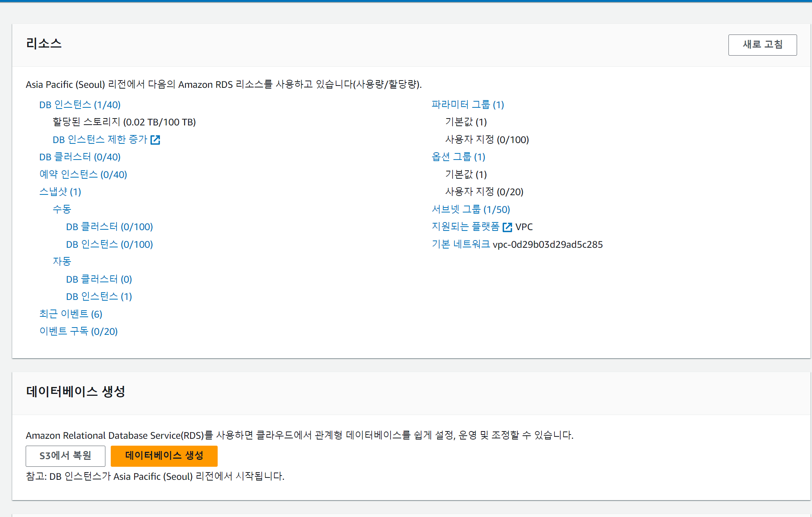
Task: Open manual DB 인스턴스 (0/100) snapshots
Action: pyautogui.click(x=109, y=244)
